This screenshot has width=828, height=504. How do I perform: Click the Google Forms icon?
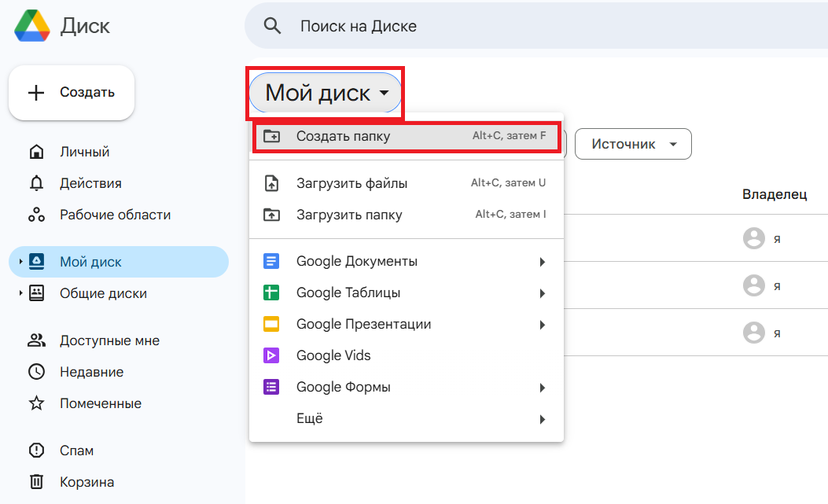coord(271,387)
